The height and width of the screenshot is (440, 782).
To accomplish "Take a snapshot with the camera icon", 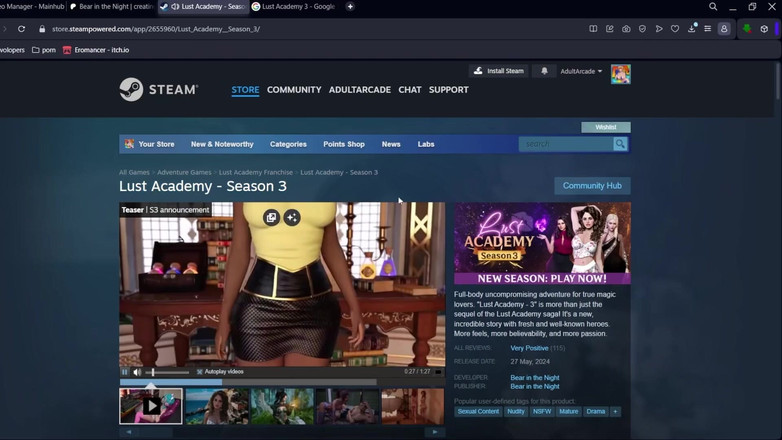I will (x=626, y=29).
